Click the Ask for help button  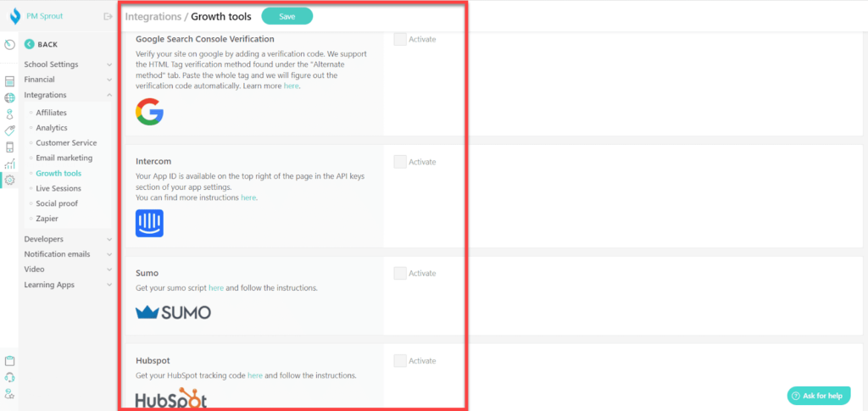pos(819,396)
